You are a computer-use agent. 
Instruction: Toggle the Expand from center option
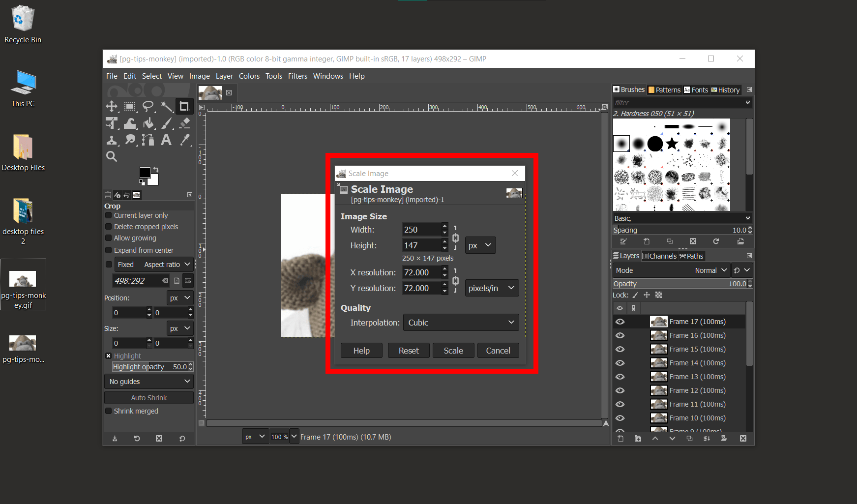pyautogui.click(x=108, y=250)
